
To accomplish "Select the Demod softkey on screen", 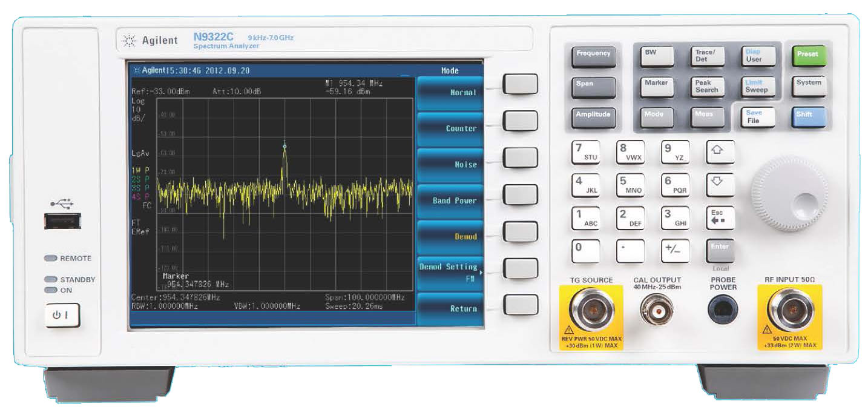I will 450,236.
